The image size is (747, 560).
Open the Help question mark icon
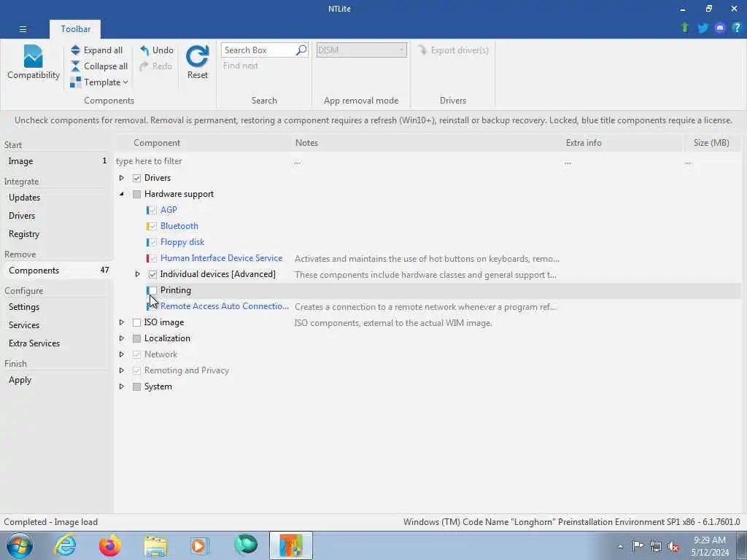coord(737,28)
